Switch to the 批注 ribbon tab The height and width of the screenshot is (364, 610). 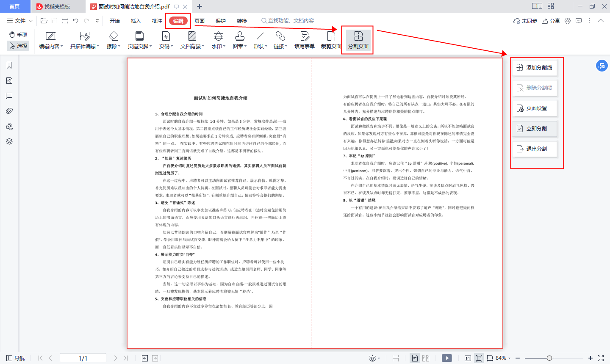tap(156, 20)
